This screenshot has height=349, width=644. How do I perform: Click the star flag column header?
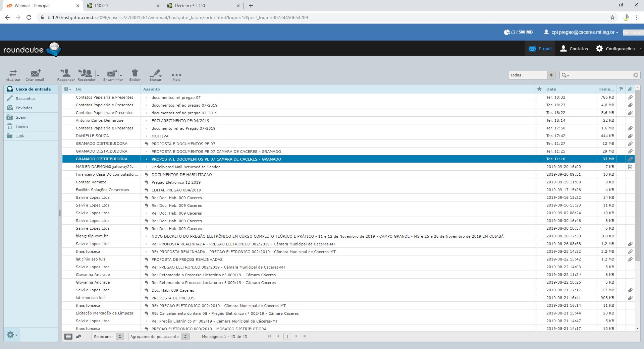point(539,89)
